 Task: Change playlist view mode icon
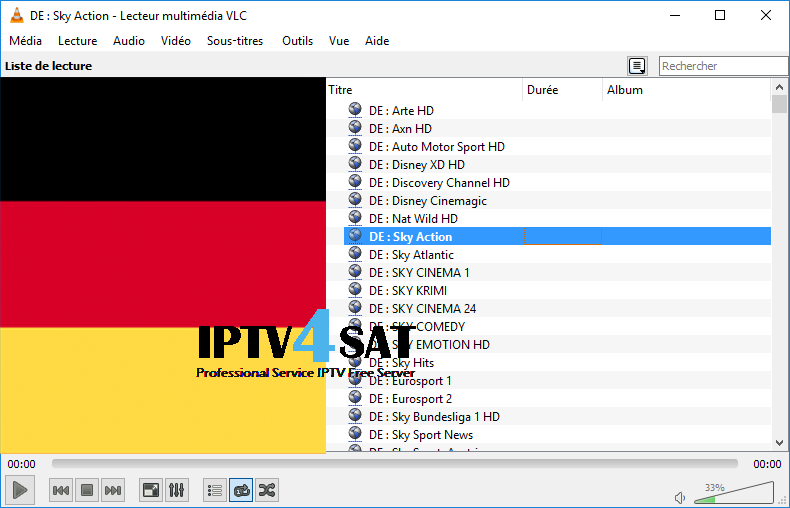(637, 66)
